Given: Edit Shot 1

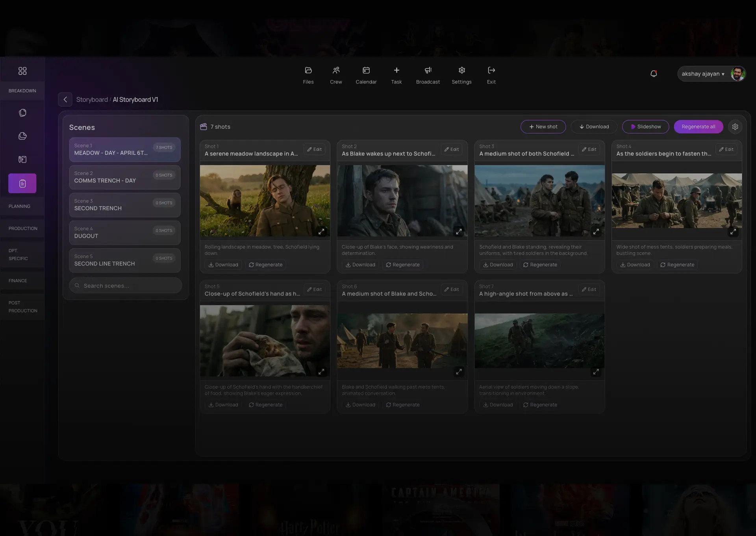Looking at the screenshot, I should pos(315,150).
